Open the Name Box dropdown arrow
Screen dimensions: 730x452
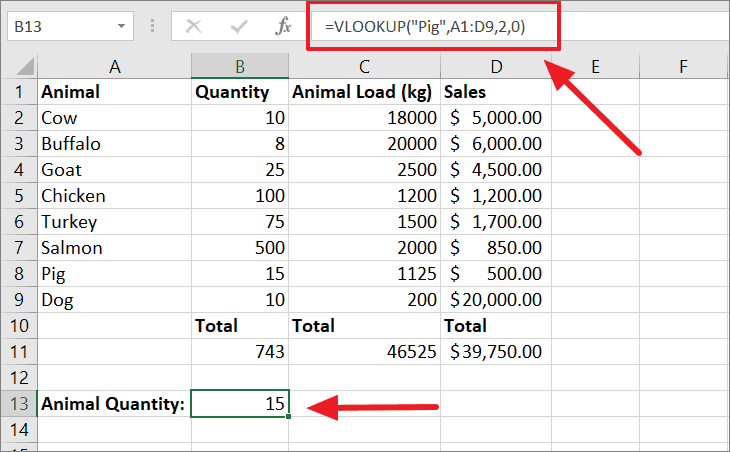pyautogui.click(x=122, y=26)
